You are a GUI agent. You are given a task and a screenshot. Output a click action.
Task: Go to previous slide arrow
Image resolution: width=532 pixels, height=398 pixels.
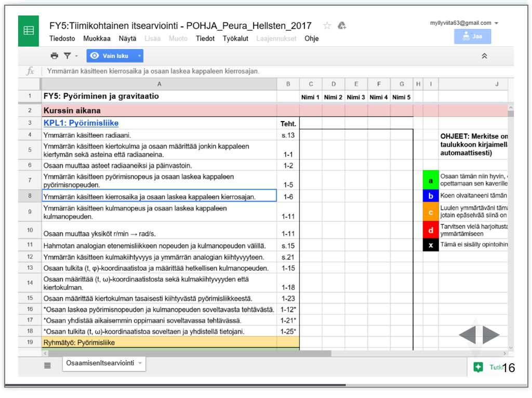[467, 335]
